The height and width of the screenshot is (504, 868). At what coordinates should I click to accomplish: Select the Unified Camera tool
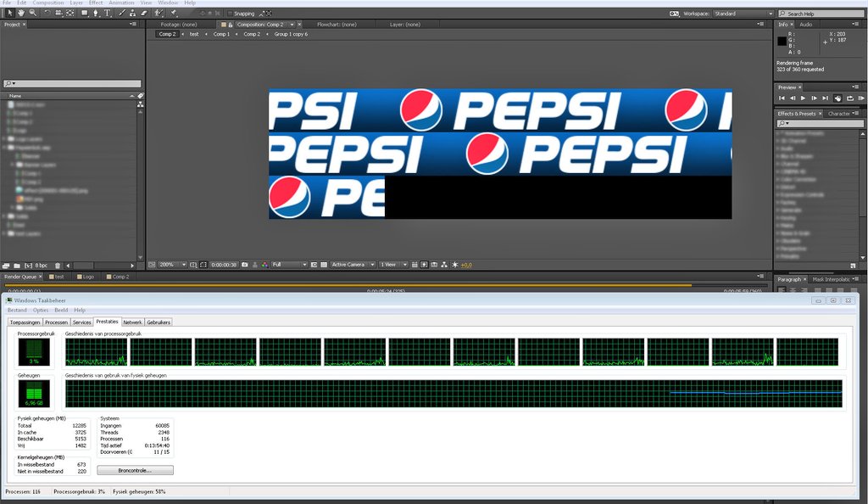pyautogui.click(x=58, y=13)
